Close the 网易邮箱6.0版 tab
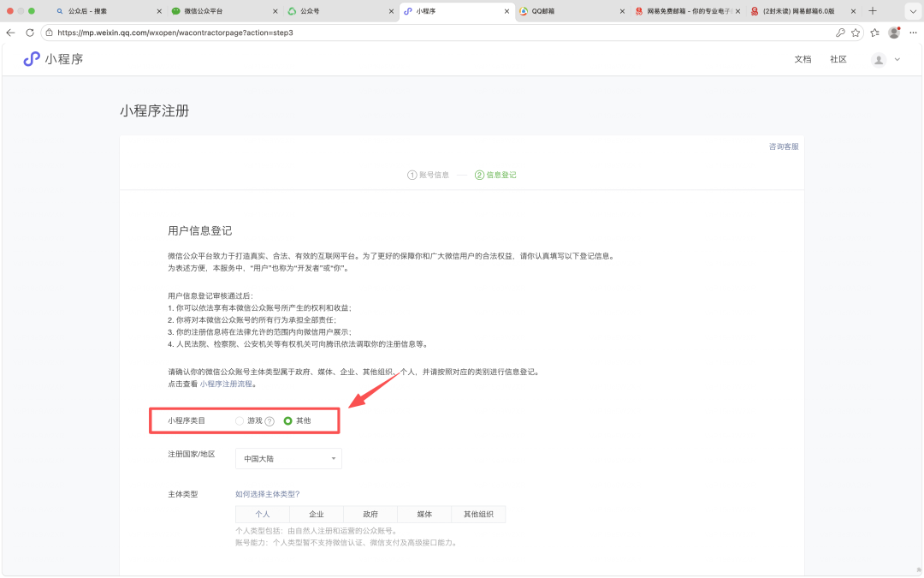Image resolution: width=924 pixels, height=578 pixels. click(x=853, y=11)
